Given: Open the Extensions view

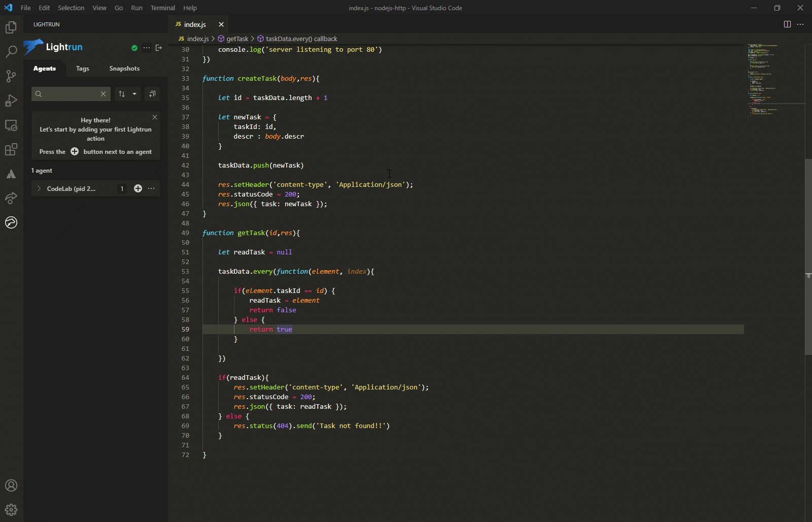Looking at the screenshot, I should 11,149.
